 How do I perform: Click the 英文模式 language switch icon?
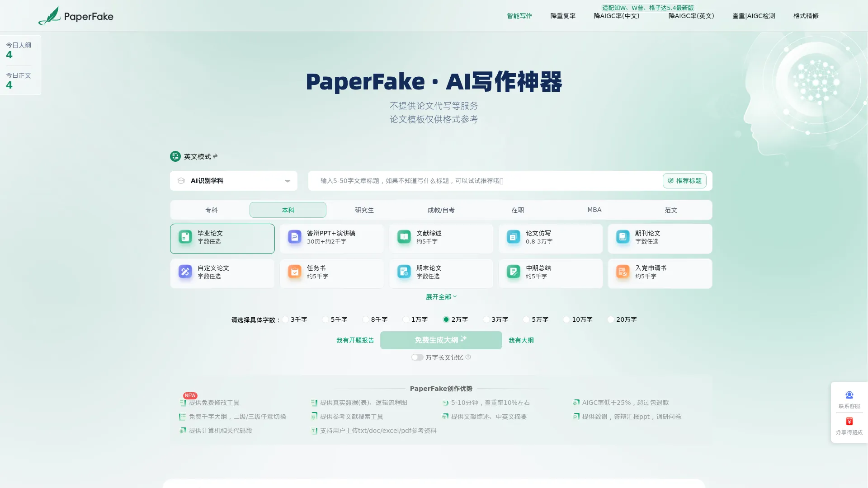tap(175, 156)
